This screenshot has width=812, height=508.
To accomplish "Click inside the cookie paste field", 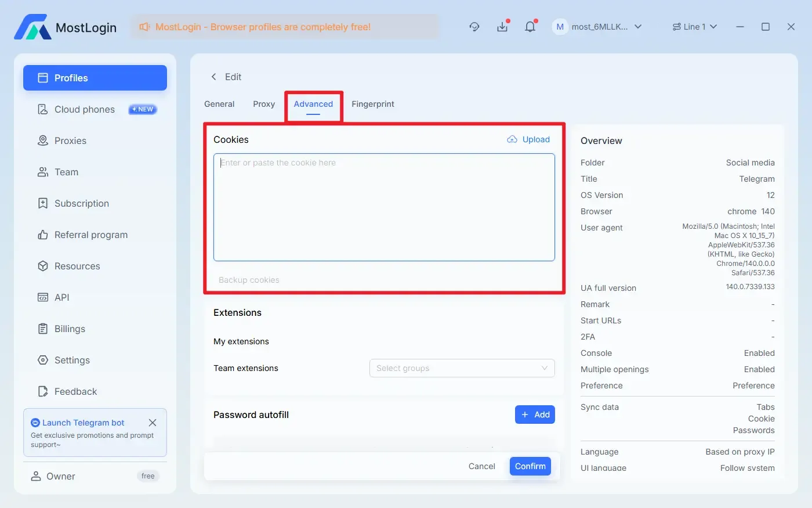I will pos(385,207).
